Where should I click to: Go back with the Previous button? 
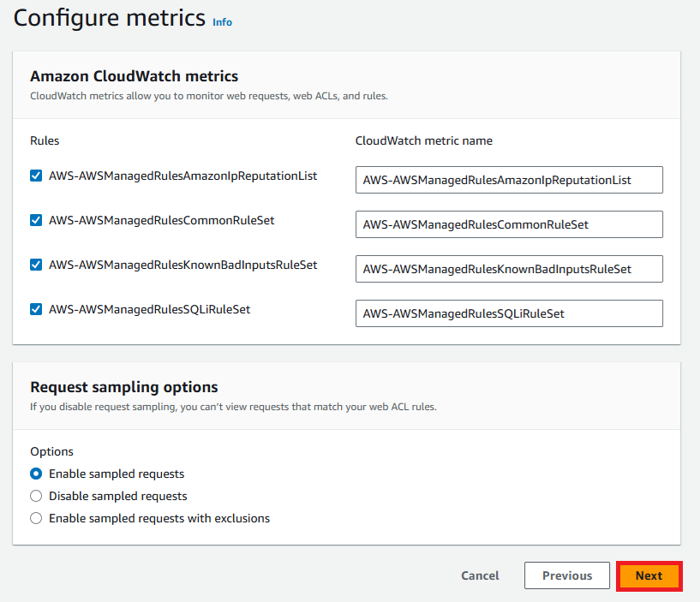coord(567,575)
